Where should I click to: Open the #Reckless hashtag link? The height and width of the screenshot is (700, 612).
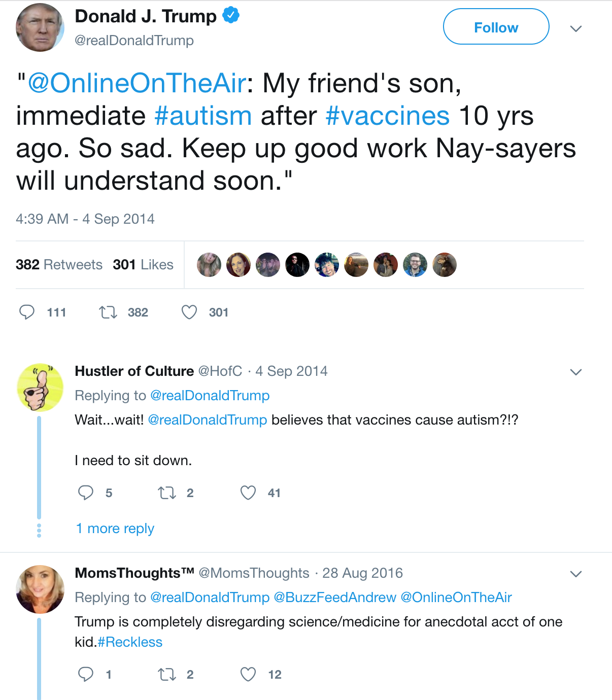point(130,642)
